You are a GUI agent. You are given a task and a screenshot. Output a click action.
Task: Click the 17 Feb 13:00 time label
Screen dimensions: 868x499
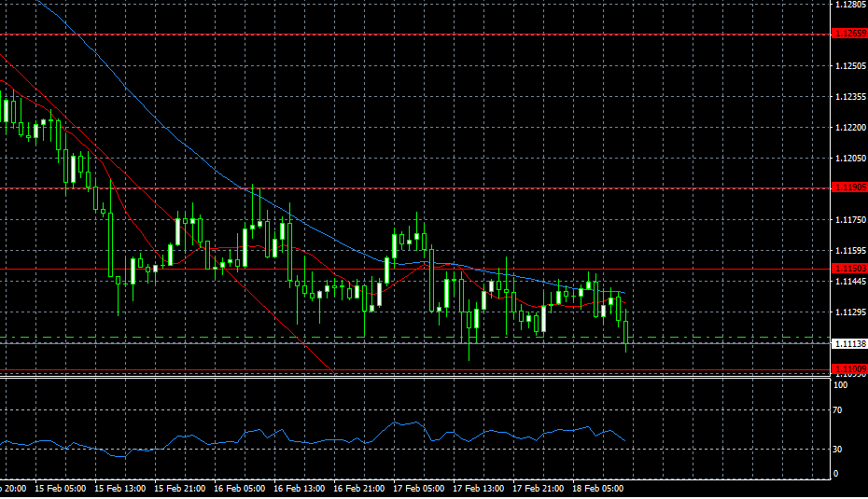coord(479,489)
